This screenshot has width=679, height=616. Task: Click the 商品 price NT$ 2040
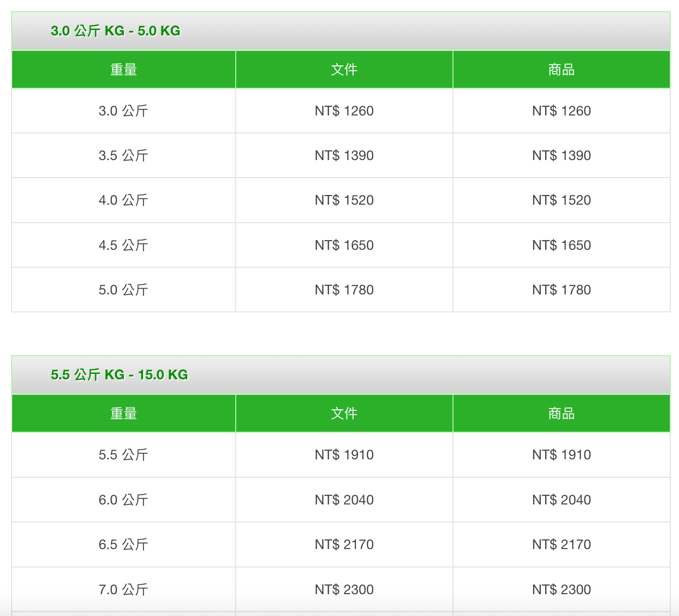pos(561,500)
